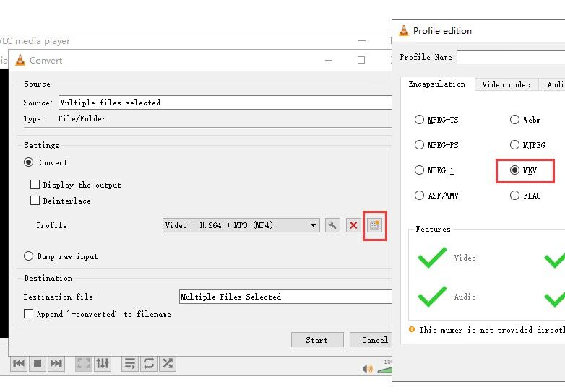Click the Profile Name input field
This screenshot has height=392, width=565.
pos(511,57)
